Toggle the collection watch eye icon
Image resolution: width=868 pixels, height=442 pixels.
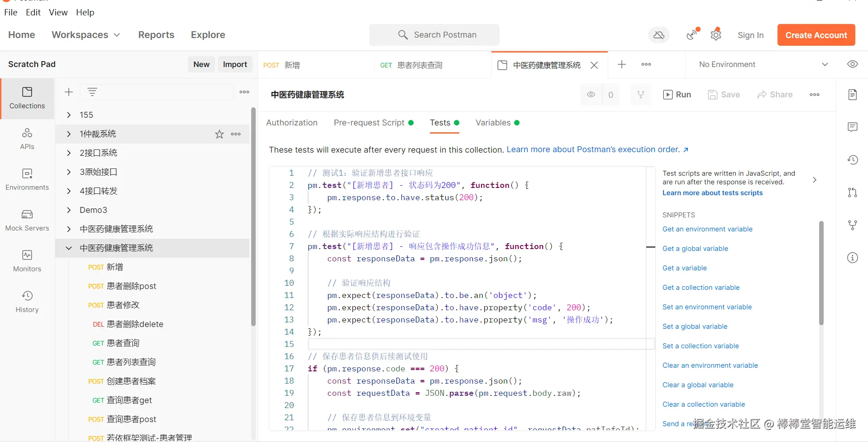591,94
